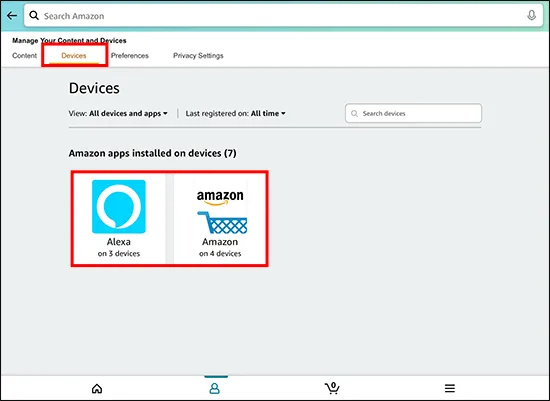The image size is (550, 401).
Task: Open the Alexa on 3 devices label
Action: point(119,248)
